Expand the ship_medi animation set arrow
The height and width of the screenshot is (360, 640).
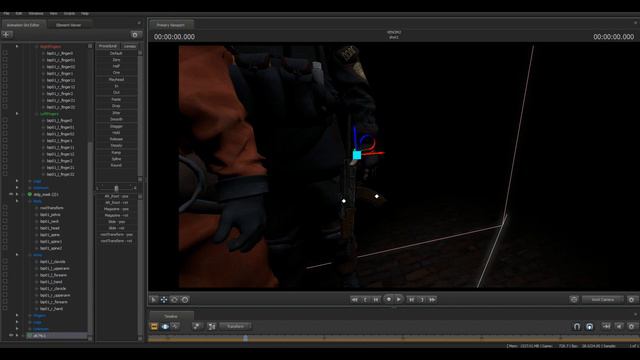pyautogui.click(x=17, y=194)
